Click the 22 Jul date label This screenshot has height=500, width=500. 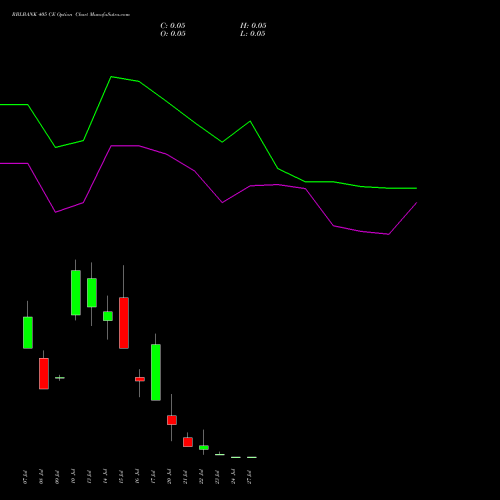[x=201, y=477]
